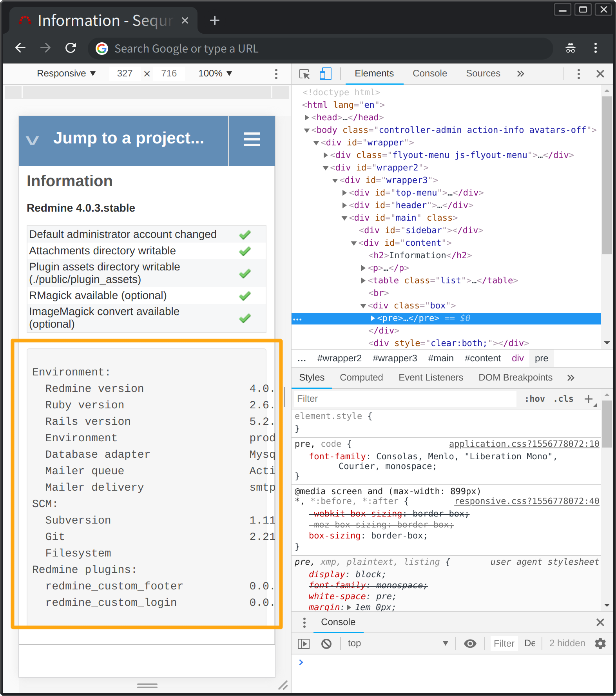Focus the Styles Filter field

pyautogui.click(x=405, y=399)
